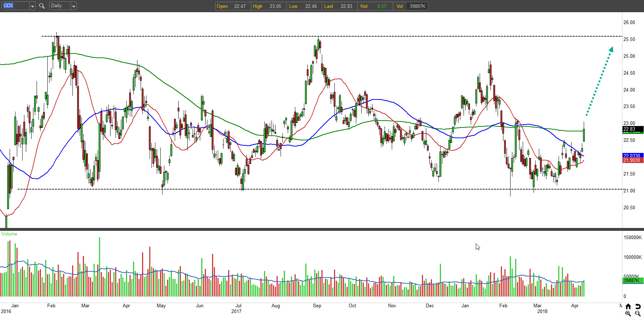Click the undo arrow icon
This screenshot has height=317, width=644.
click(x=638, y=306)
